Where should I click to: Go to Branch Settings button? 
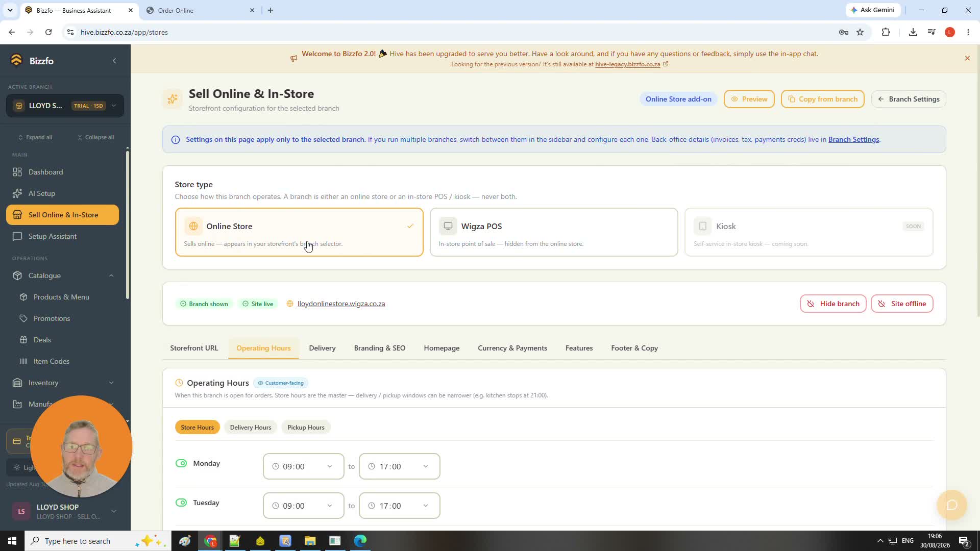tap(909, 99)
